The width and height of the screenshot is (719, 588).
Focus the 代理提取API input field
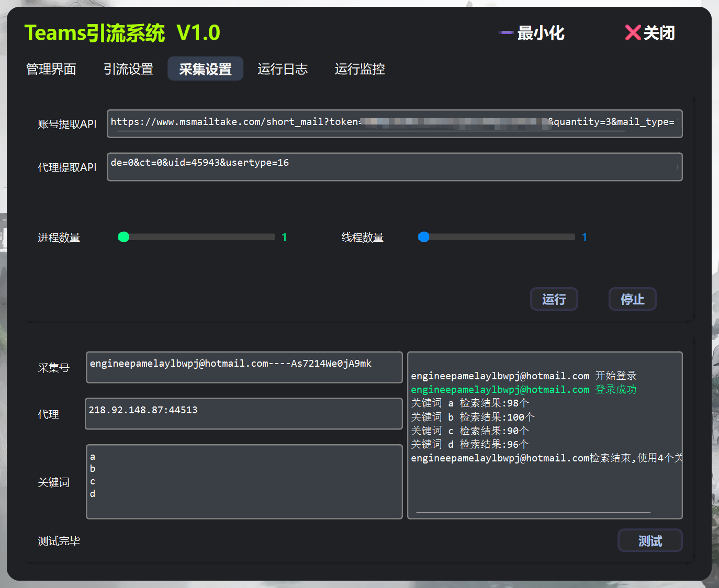tap(394, 167)
